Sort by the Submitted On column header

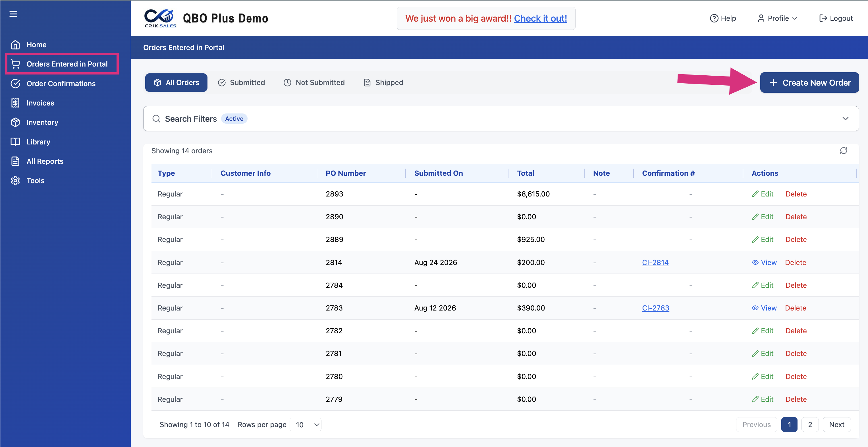pyautogui.click(x=438, y=173)
